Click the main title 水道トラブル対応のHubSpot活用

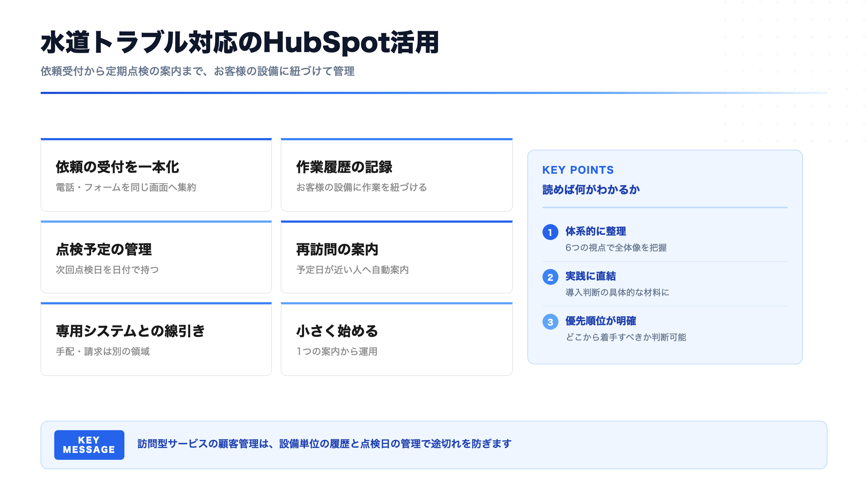[x=240, y=43]
